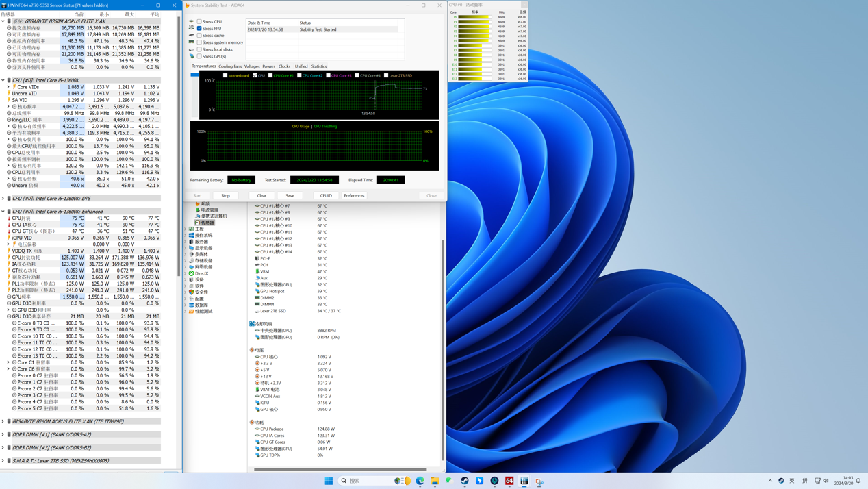This screenshot has height=489, width=868.
Task: Open the WeChat icon in the taskbar
Action: (x=450, y=481)
